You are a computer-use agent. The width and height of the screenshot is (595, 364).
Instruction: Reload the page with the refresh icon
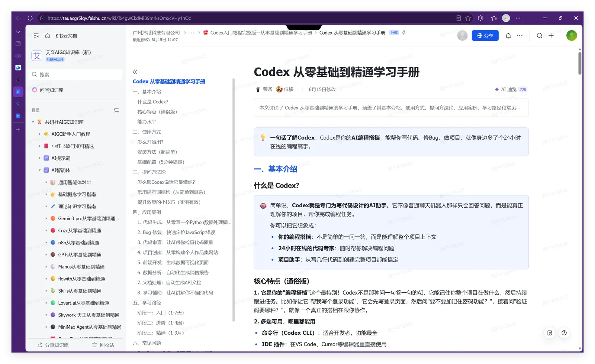point(30,18)
